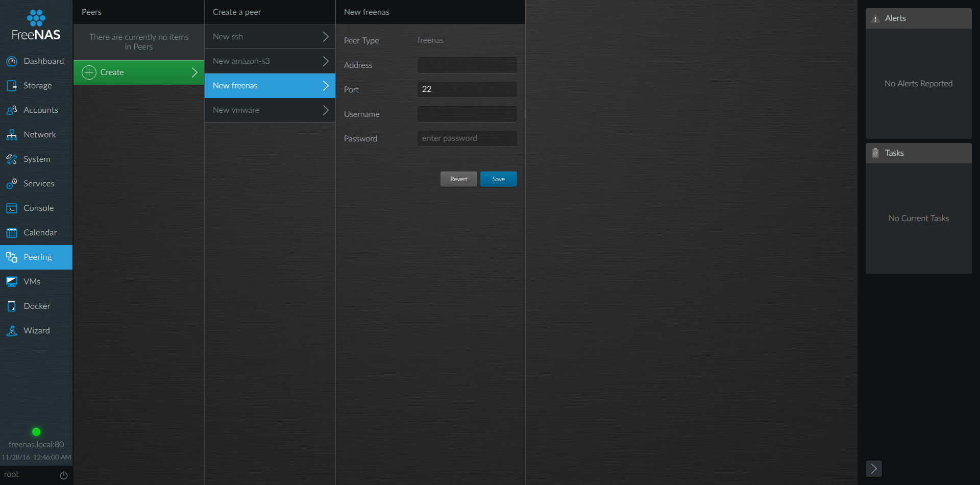Viewport: 980px width, 485px height.
Task: Click the expand arrow at bottom right
Action: 873,468
